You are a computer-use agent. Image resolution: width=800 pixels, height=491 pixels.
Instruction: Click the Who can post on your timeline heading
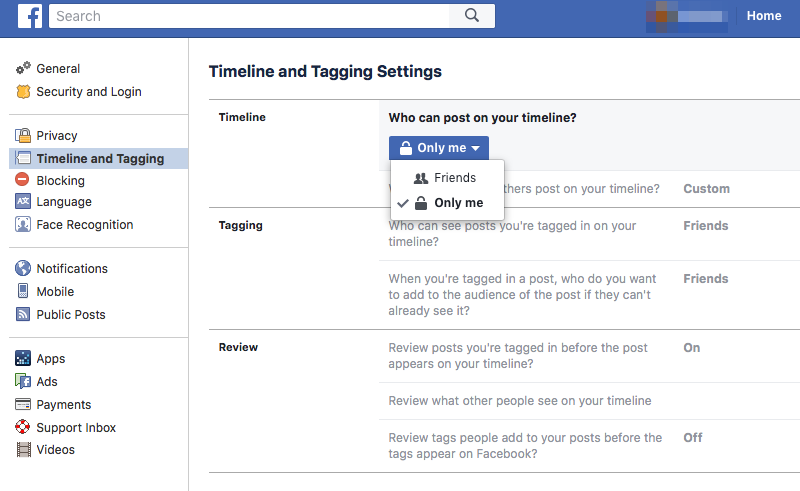click(482, 118)
